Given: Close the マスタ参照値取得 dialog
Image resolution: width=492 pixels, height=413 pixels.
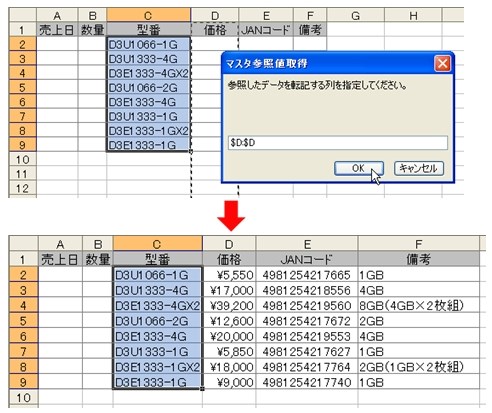Looking at the screenshot, I should point(442,63).
